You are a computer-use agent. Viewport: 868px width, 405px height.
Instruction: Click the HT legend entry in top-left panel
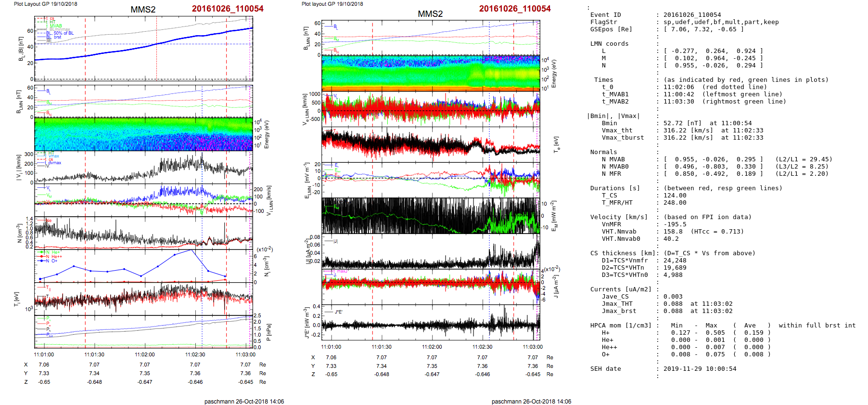pyautogui.click(x=52, y=22)
